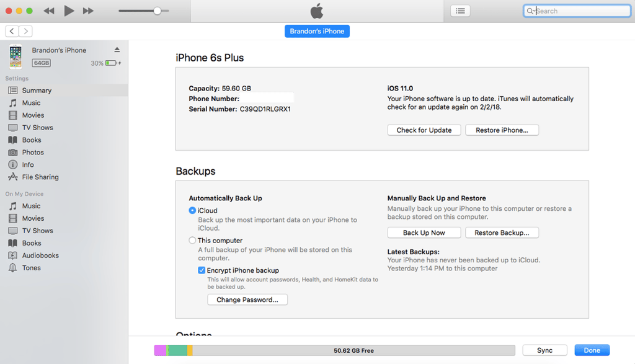
Task: Click the Sync button
Action: [544, 350]
